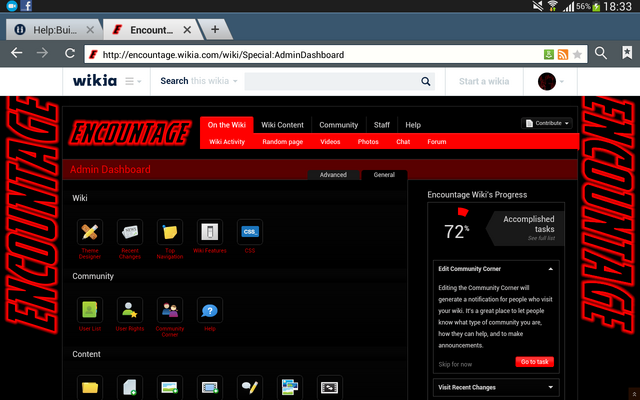The height and width of the screenshot is (400, 640).
Task: Open the Wiki Features switch icon
Action: click(210, 232)
